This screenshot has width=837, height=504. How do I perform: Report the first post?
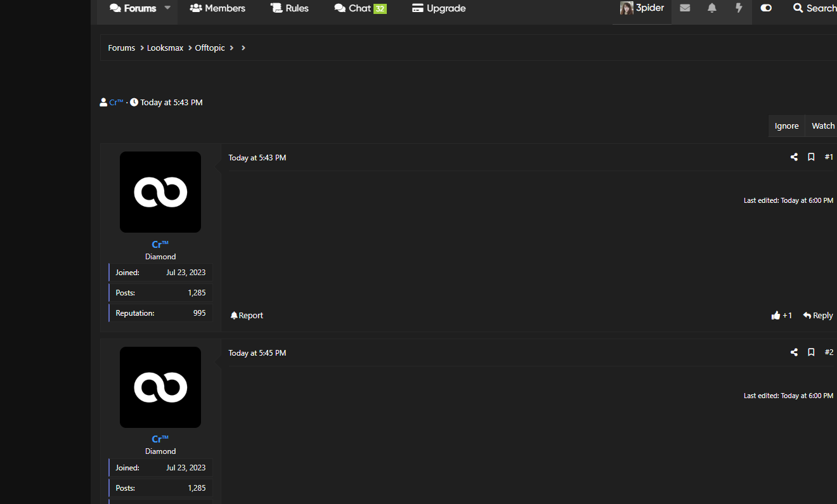click(247, 315)
